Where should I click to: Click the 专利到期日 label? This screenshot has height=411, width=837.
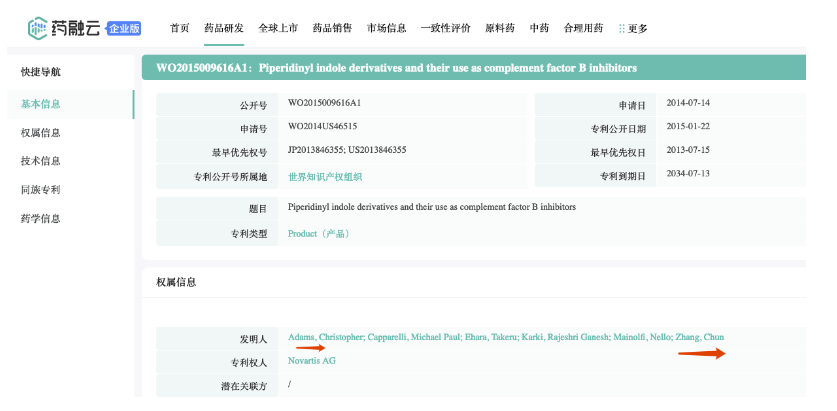click(x=625, y=177)
